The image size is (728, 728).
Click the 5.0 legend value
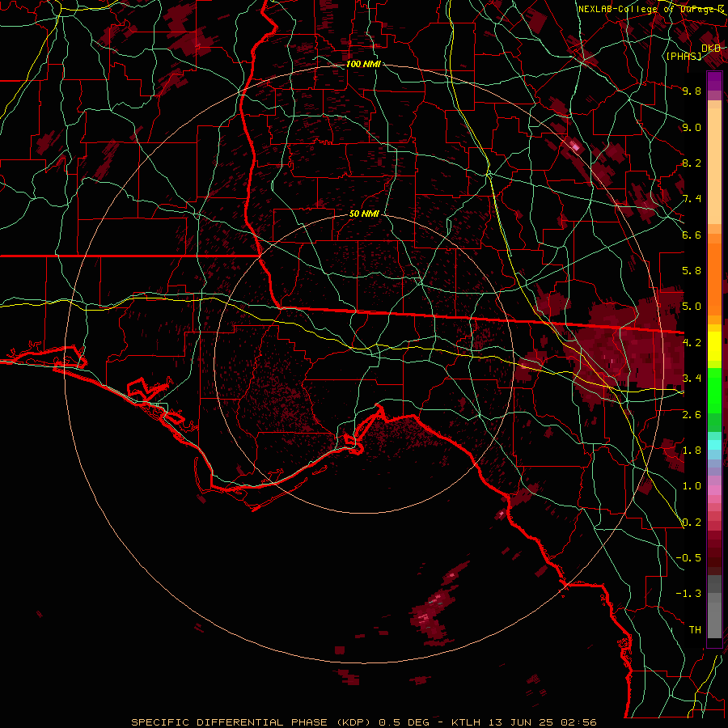692,307
